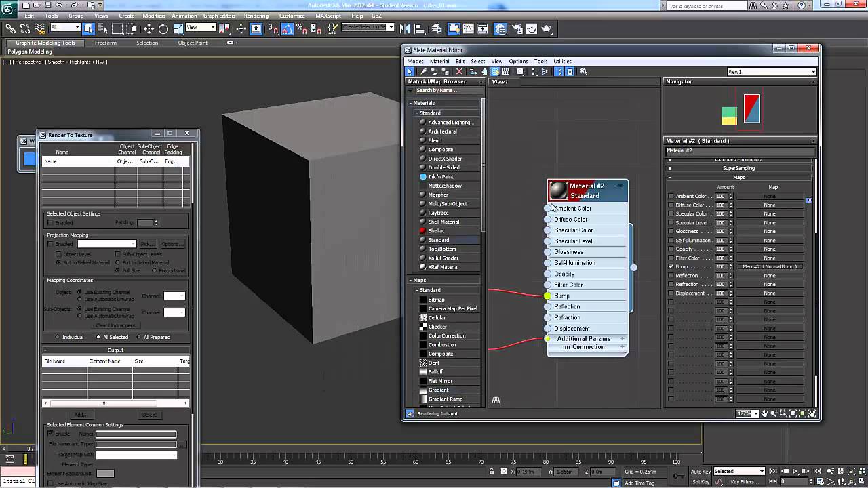This screenshot has height=488, width=868.
Task: Click Delete Selected red X in Slate editor
Action: (x=459, y=71)
